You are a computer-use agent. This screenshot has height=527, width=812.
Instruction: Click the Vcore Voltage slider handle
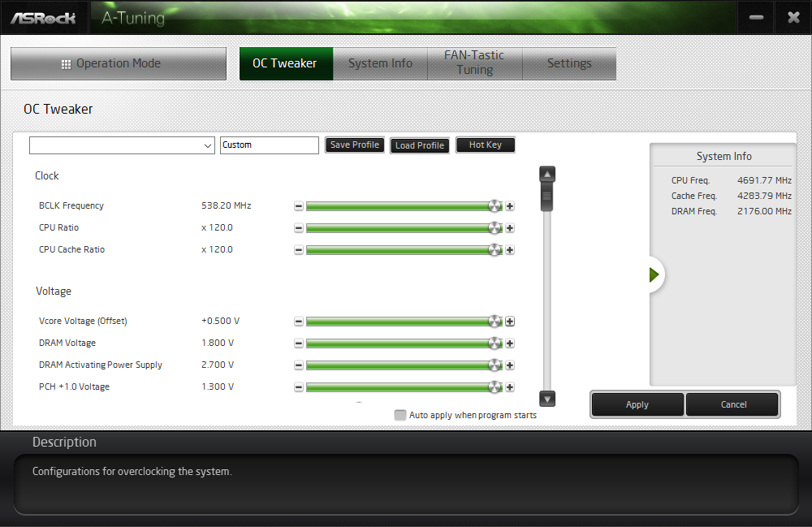(x=495, y=322)
